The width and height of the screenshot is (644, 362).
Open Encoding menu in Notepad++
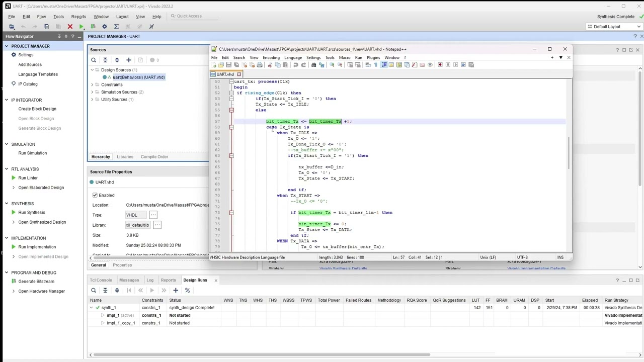271,57
